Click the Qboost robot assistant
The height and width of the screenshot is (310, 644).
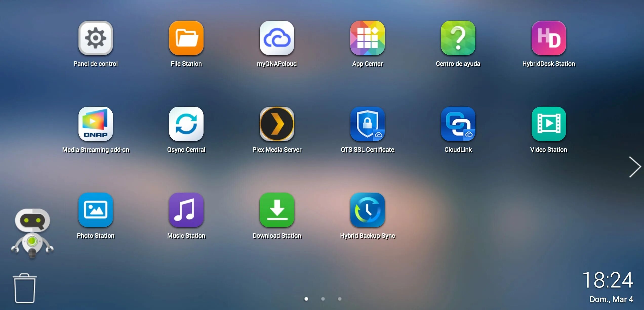[32, 234]
